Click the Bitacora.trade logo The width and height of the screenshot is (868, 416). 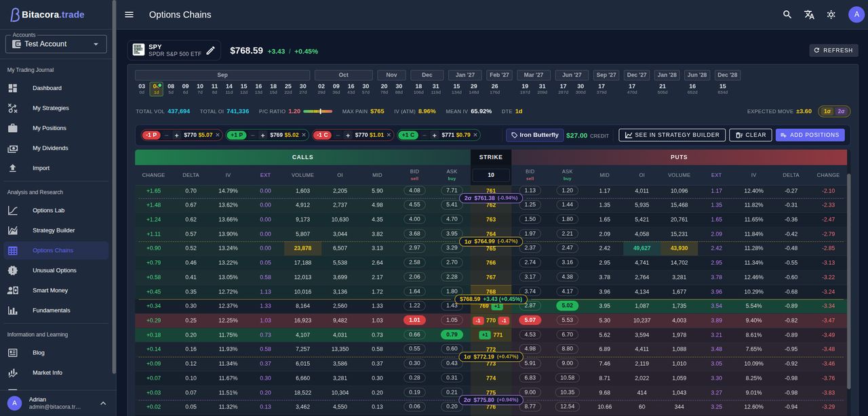click(47, 14)
